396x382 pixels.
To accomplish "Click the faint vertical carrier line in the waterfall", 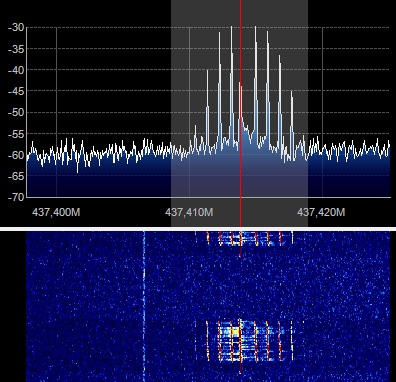I will coord(144,306).
